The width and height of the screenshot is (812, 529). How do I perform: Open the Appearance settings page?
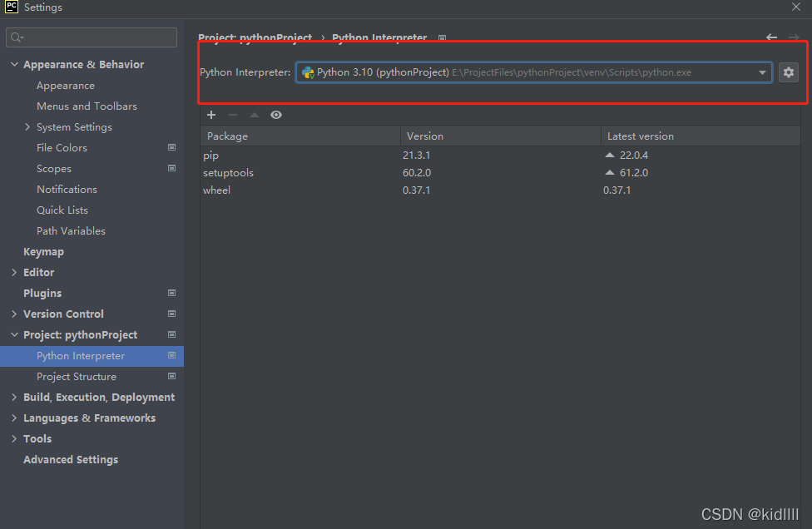coord(66,86)
